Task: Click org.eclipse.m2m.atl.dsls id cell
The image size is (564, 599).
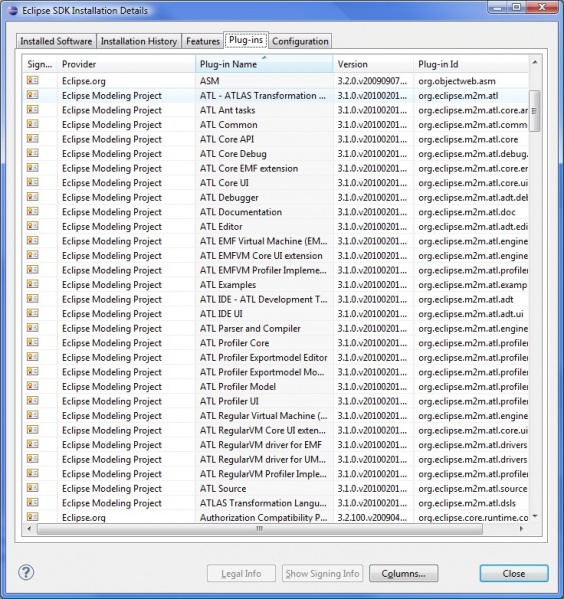Action: [x=467, y=503]
